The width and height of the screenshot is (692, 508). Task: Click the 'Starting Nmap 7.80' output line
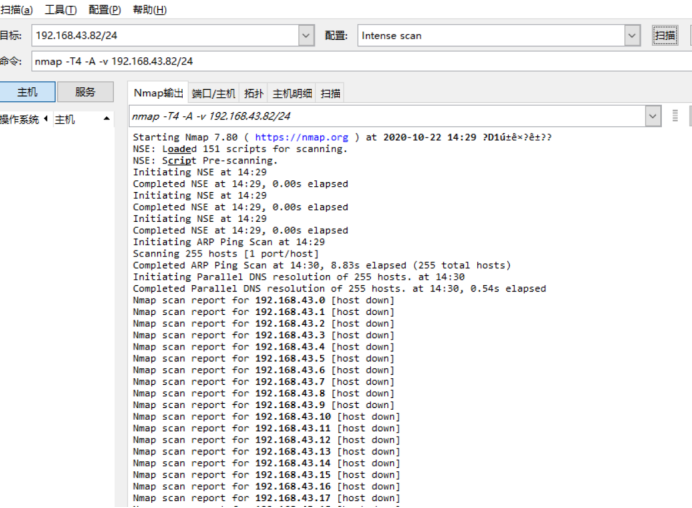342,137
